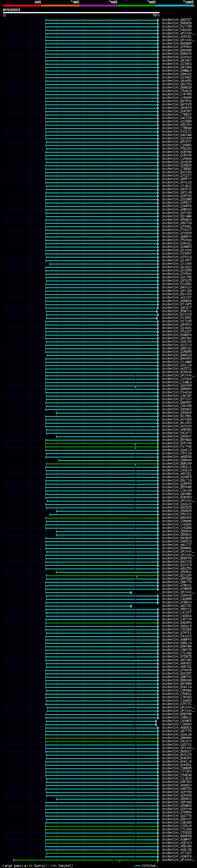This screenshot has height=868, width=197.
Task: Click the orange ~40% identity legend segment
Action: (60, 6)
